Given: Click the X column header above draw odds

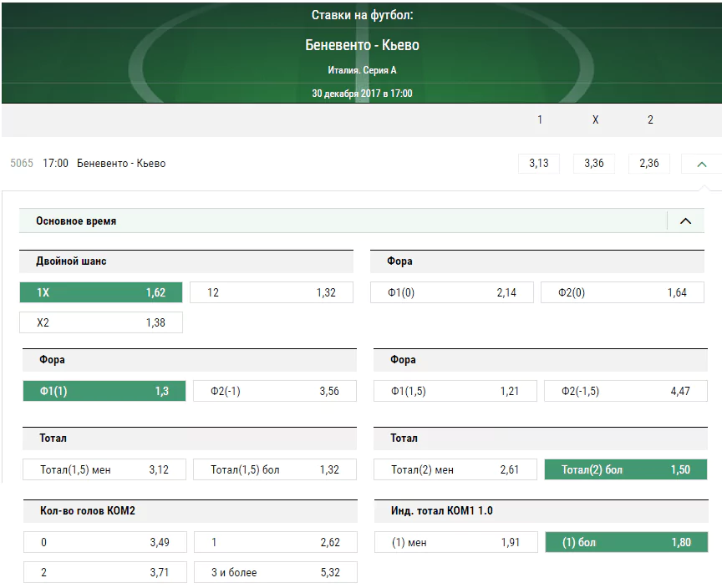Looking at the screenshot, I should [595, 119].
